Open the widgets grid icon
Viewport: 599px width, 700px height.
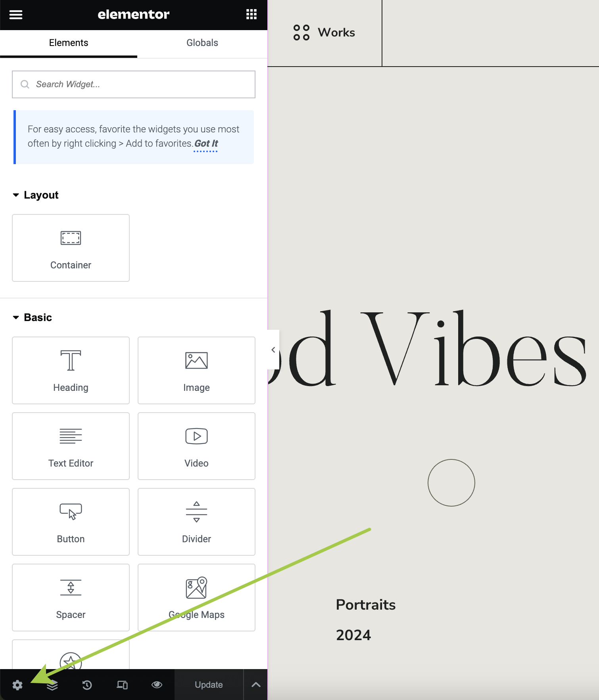(x=252, y=15)
